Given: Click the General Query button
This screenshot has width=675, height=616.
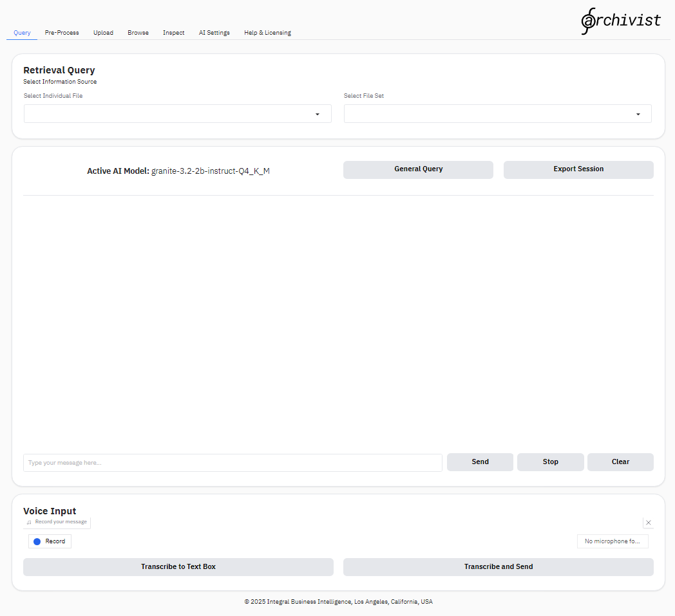Looking at the screenshot, I should (x=418, y=169).
